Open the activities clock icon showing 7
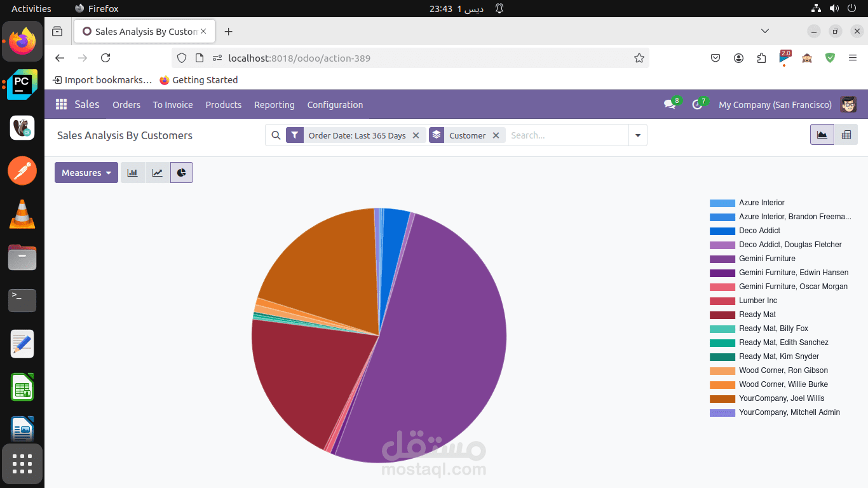The height and width of the screenshot is (488, 868). coord(697,104)
